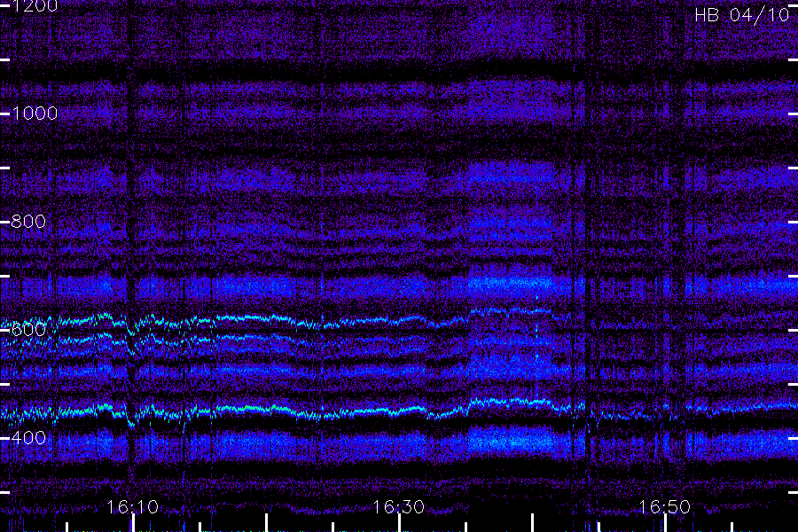
Task: Click the 16:50 time axis label
Action: [665, 507]
